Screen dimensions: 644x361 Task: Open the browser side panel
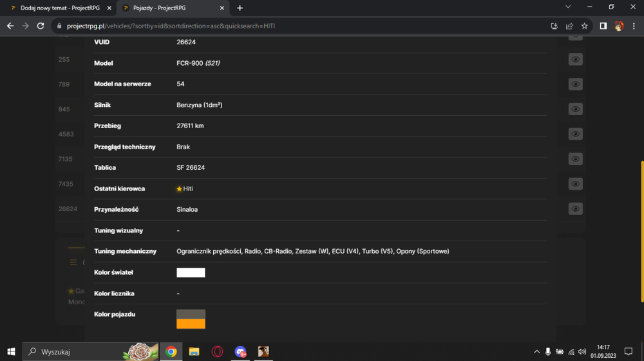[603, 26]
